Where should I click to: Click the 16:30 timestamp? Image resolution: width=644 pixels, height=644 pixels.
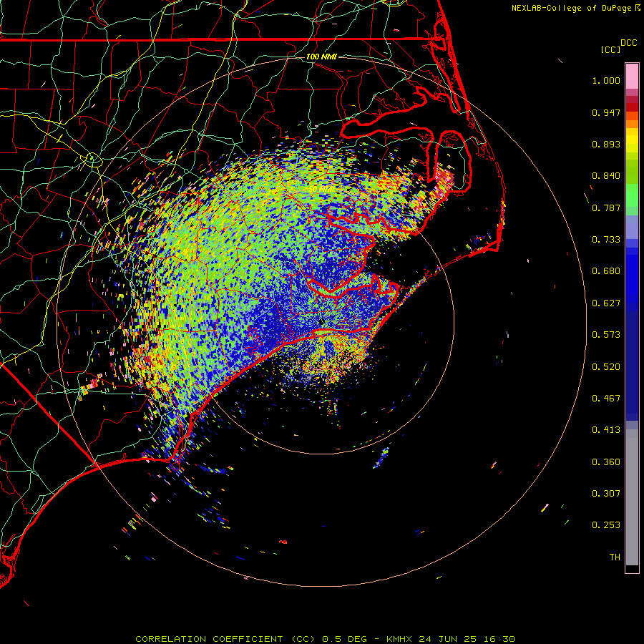499,639
